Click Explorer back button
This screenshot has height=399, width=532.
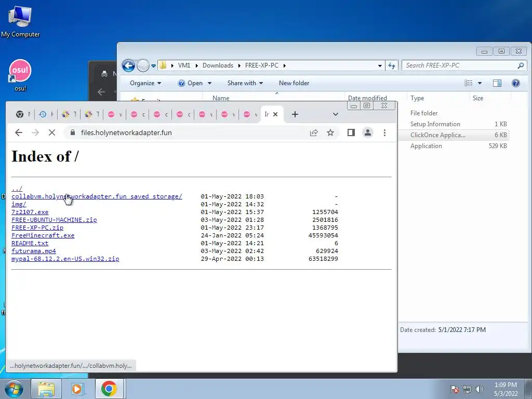click(x=129, y=65)
